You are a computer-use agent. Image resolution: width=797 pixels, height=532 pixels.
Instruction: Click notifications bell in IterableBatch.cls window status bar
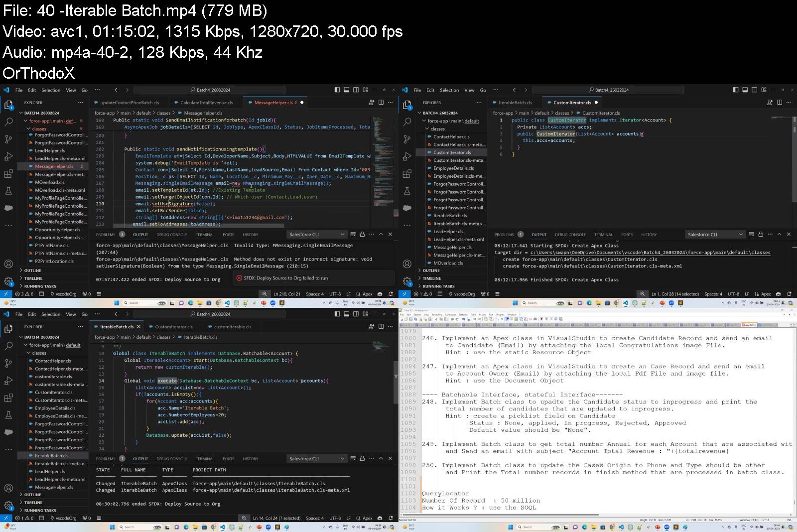pyautogui.click(x=391, y=518)
